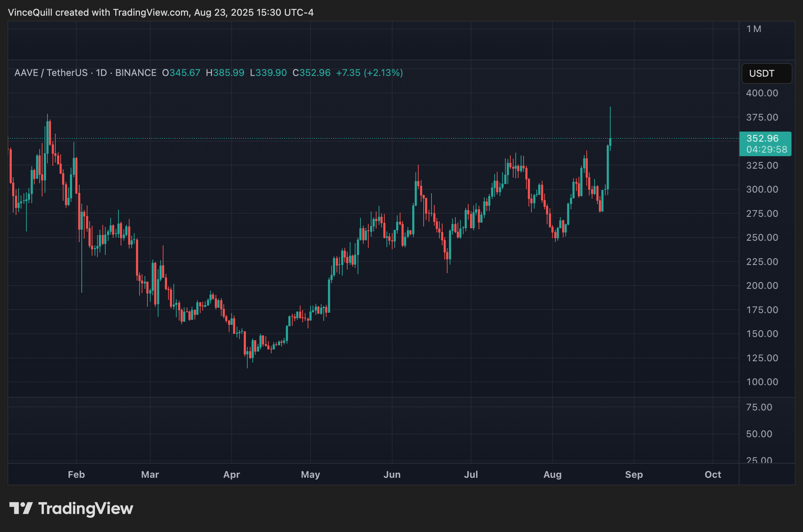Image resolution: width=803 pixels, height=532 pixels.
Task: Click the 04:29:58 candle countdown timer
Action: [766, 149]
